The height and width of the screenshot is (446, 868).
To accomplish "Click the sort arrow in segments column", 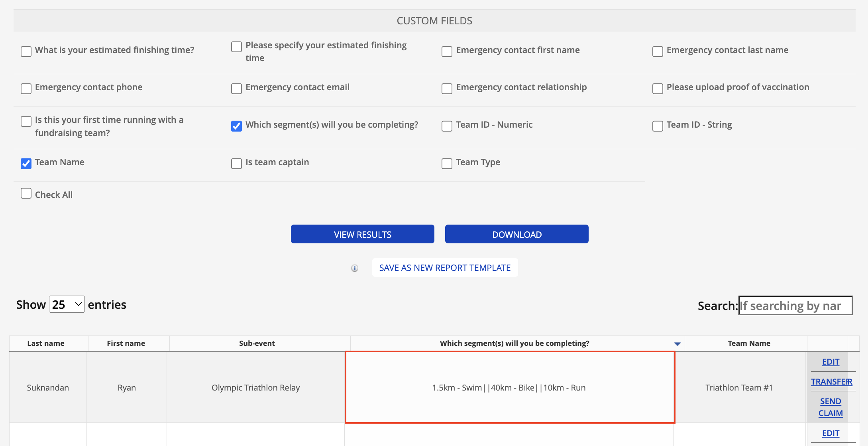I will 677,344.
